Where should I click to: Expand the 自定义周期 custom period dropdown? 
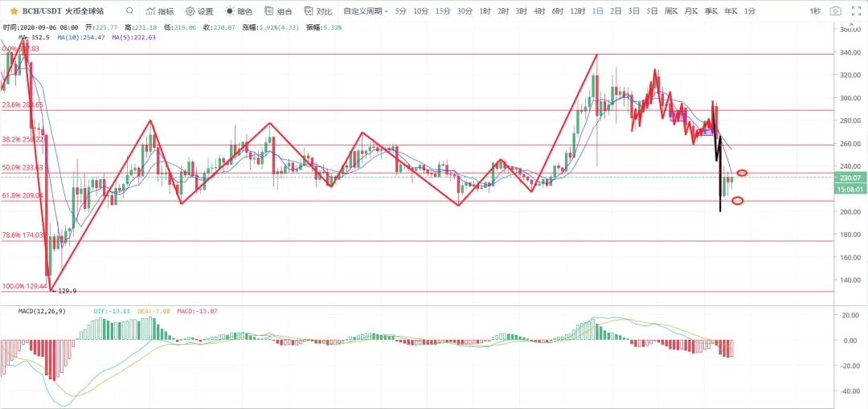[366, 11]
